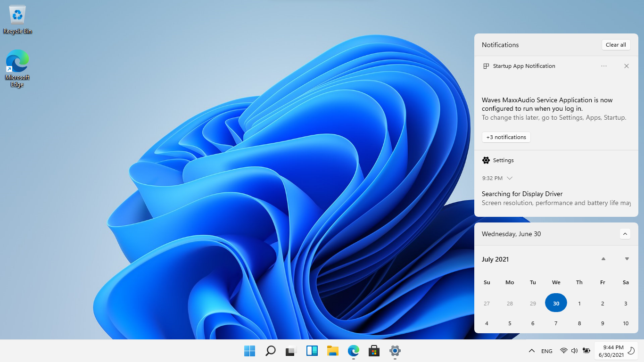Open the Waves MaxxAudio notification message
This screenshot has height=362, width=644.
pos(554,108)
